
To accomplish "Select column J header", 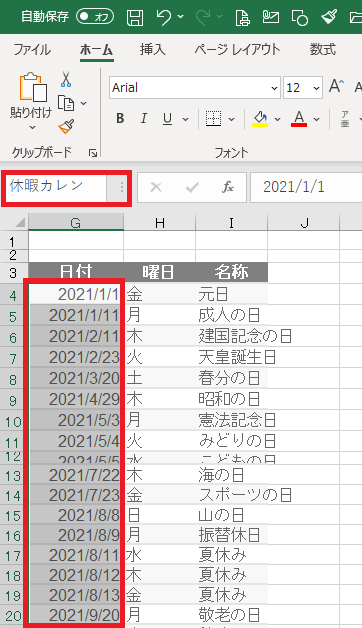I will pos(304,223).
